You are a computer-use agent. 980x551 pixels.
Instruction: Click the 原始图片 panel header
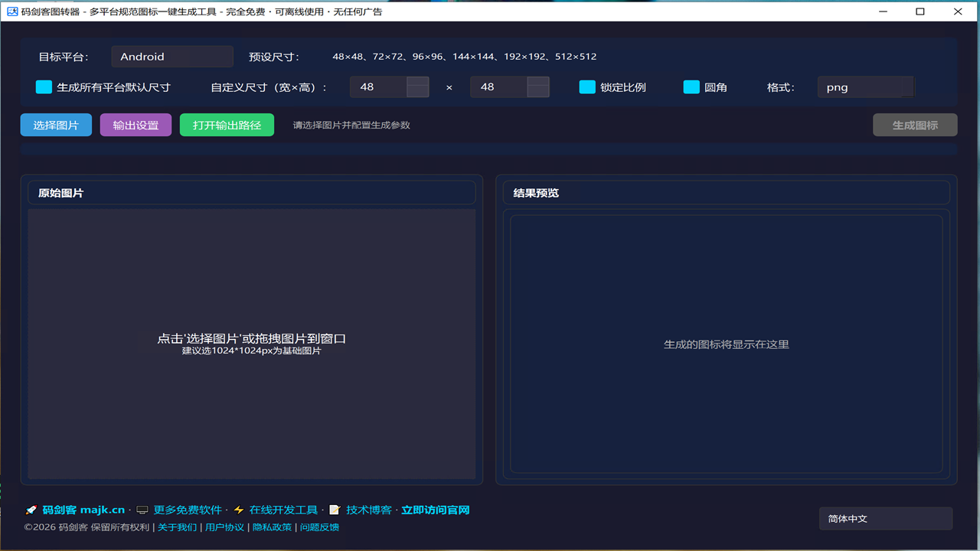coord(252,193)
